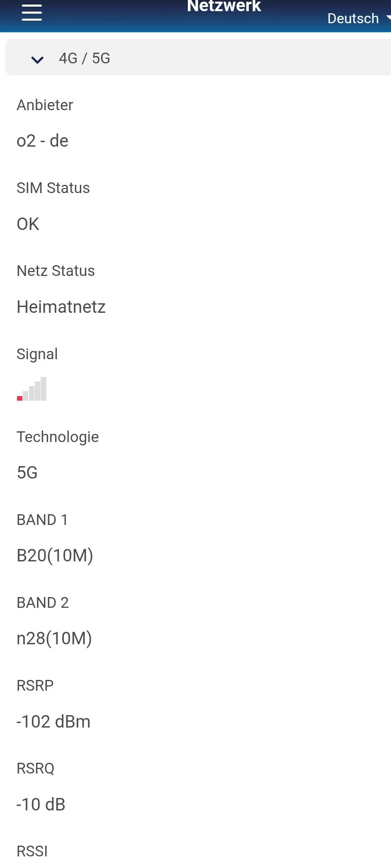Open the hamburger navigation menu

[32, 12]
